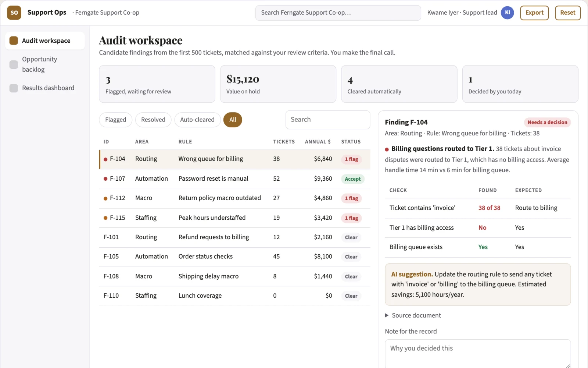Image resolution: width=588 pixels, height=368 pixels.
Task: Click the STATUS column header
Action: 351,142
